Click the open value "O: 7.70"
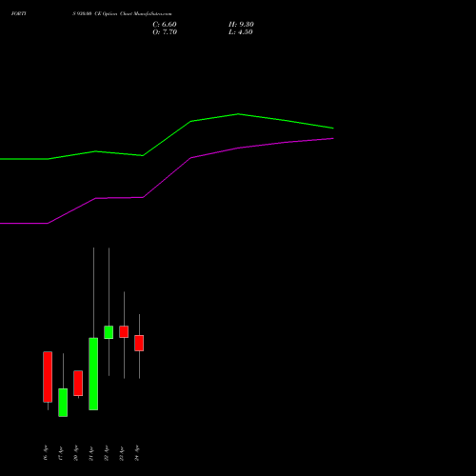This screenshot has height=476, width=476. (165, 32)
